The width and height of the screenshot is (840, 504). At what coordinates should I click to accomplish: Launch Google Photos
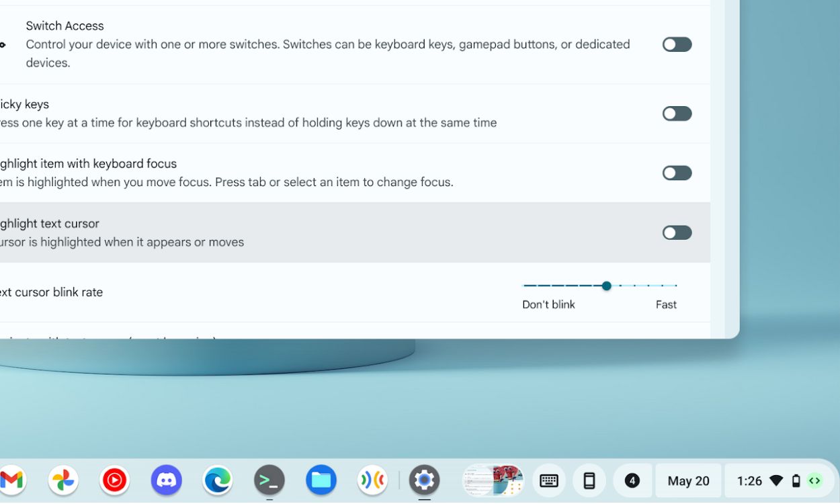pos(63,480)
